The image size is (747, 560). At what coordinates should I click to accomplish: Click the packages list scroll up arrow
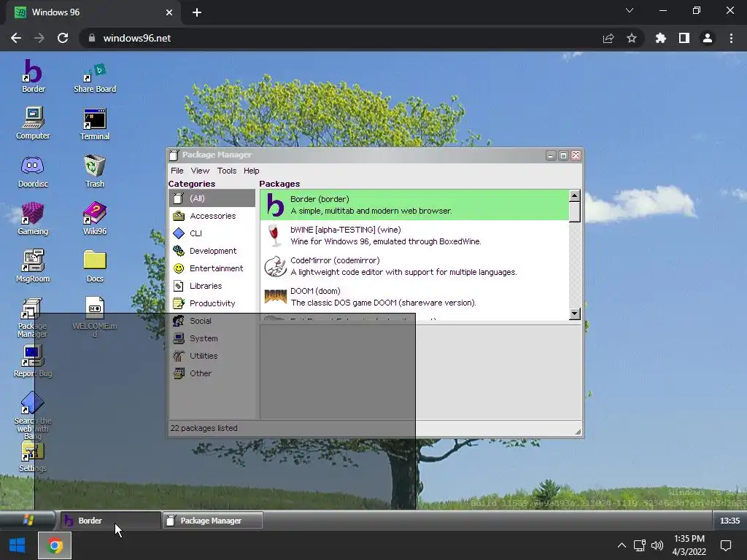click(x=575, y=195)
